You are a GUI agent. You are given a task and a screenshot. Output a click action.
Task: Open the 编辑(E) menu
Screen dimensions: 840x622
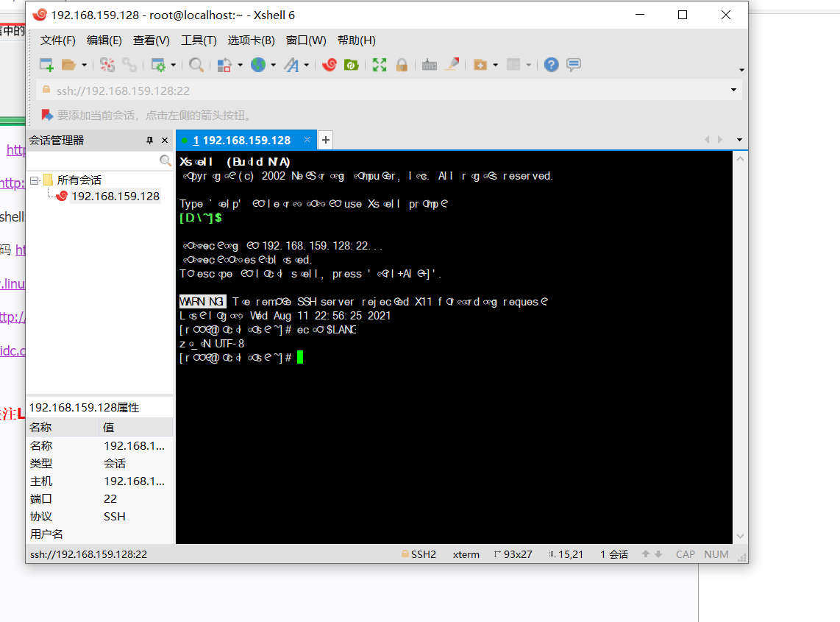(x=104, y=40)
